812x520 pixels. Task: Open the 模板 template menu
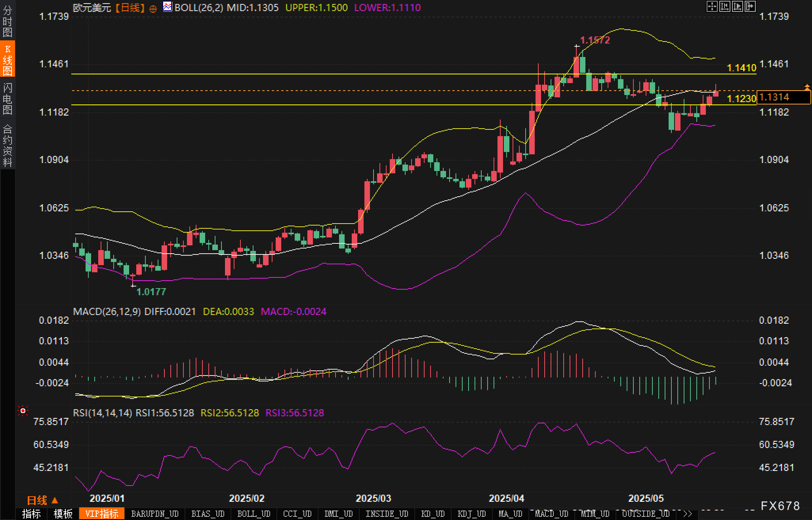tap(63, 514)
